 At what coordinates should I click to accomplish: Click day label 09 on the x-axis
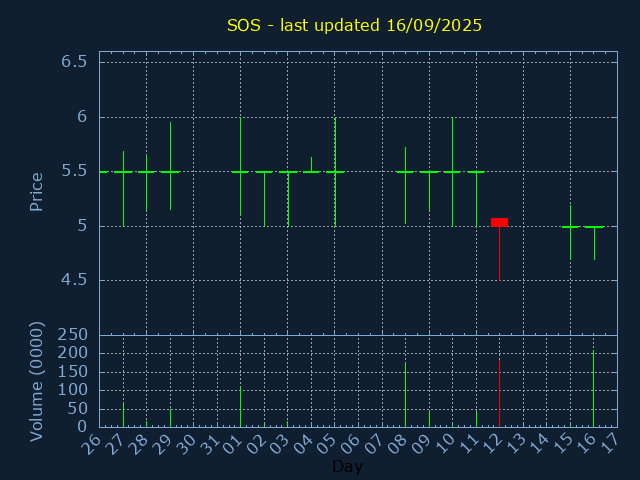pyautogui.click(x=420, y=444)
